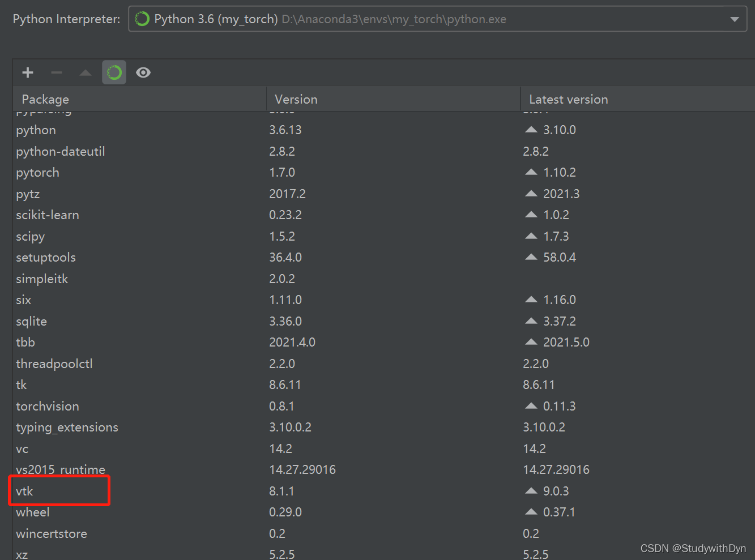The height and width of the screenshot is (560, 755).
Task: Click pytorch version 1.7.0 cell
Action: point(282,173)
